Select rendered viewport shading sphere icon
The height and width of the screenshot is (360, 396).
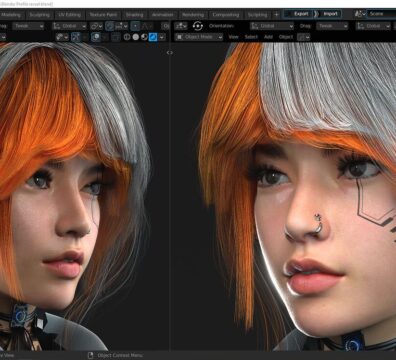click(153, 37)
